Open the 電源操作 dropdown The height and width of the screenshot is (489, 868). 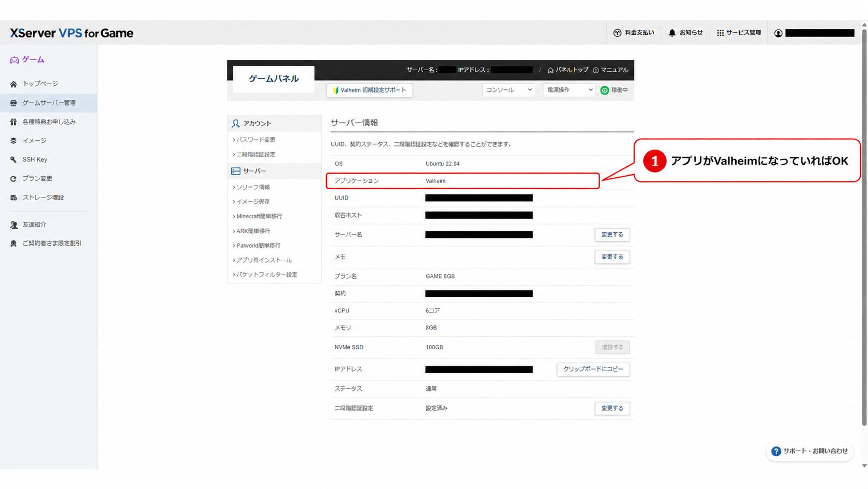pos(569,90)
